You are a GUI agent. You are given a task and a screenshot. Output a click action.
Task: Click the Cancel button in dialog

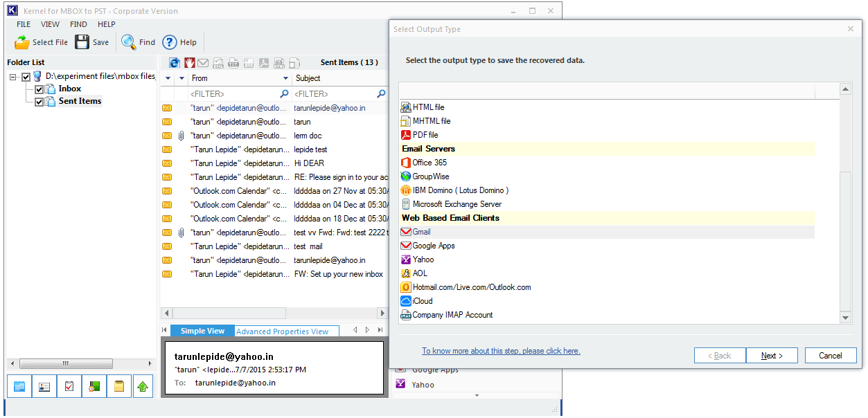pos(831,356)
